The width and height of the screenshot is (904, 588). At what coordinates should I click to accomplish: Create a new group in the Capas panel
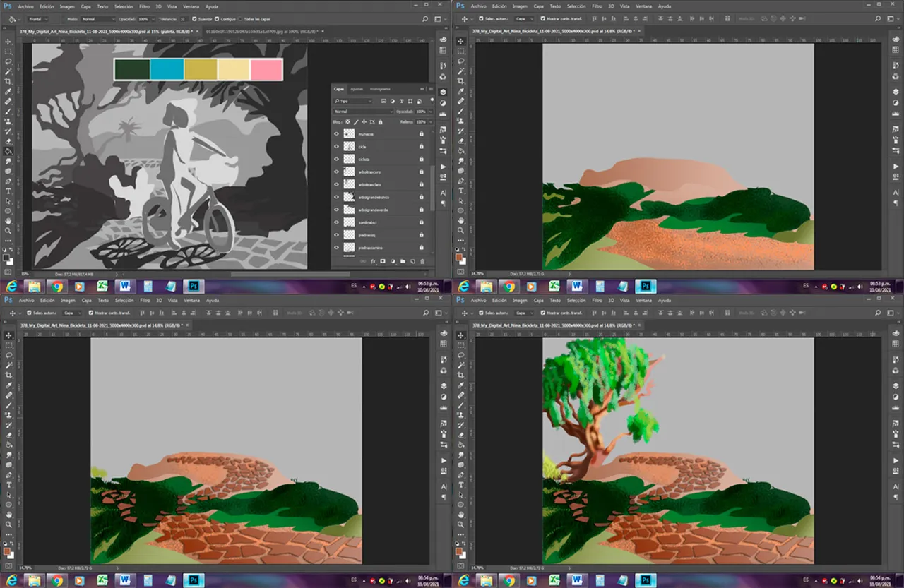point(403,261)
